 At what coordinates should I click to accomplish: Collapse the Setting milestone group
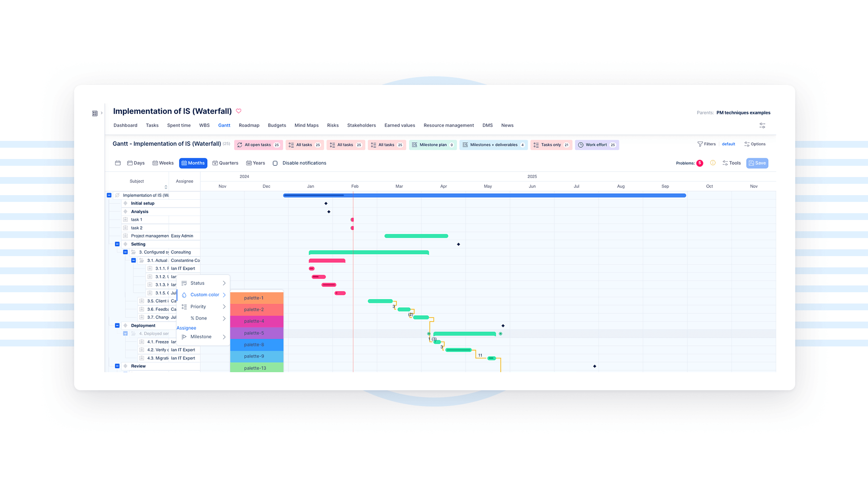click(x=117, y=244)
